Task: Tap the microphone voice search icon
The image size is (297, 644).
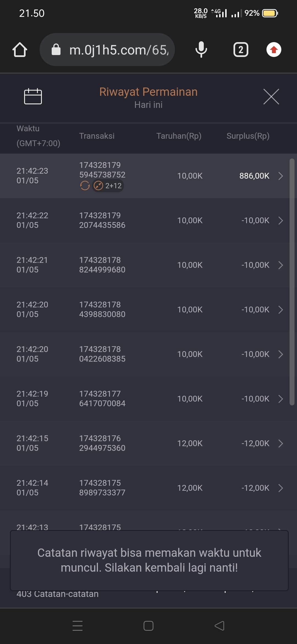Action: point(201,50)
